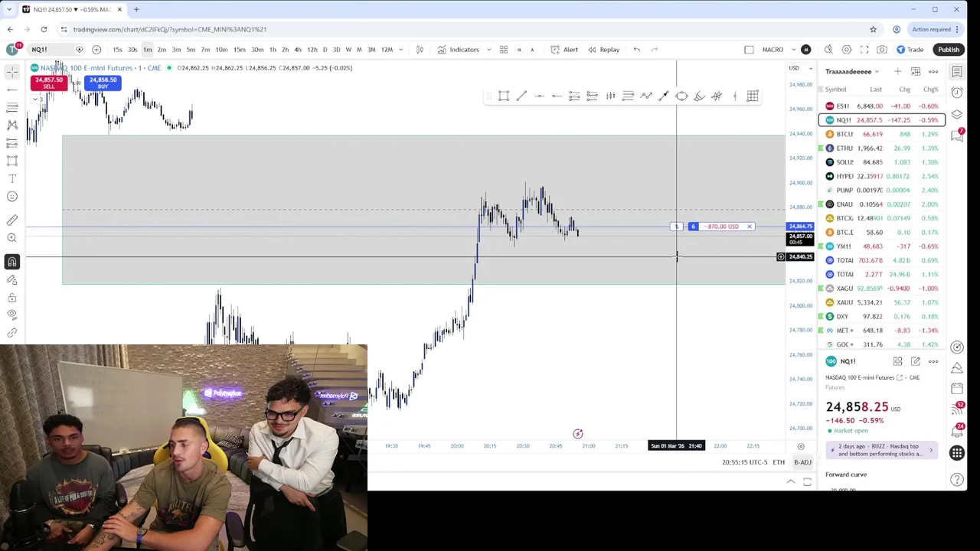Viewport: 980px width, 551px height.
Task: Select the 4h timeframe
Action: pos(298,50)
